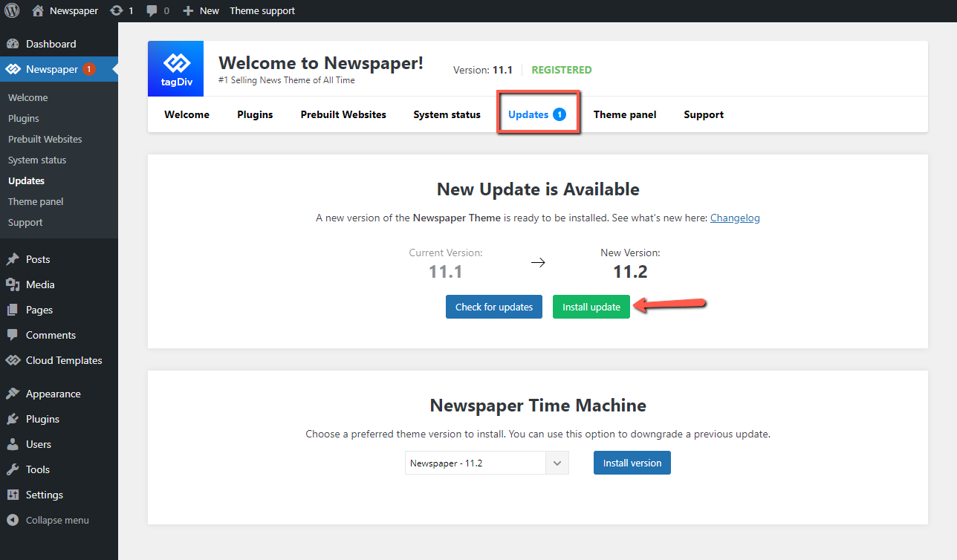Image resolution: width=957 pixels, height=560 pixels.
Task: Open the Theme panel tab
Action: pyautogui.click(x=625, y=114)
